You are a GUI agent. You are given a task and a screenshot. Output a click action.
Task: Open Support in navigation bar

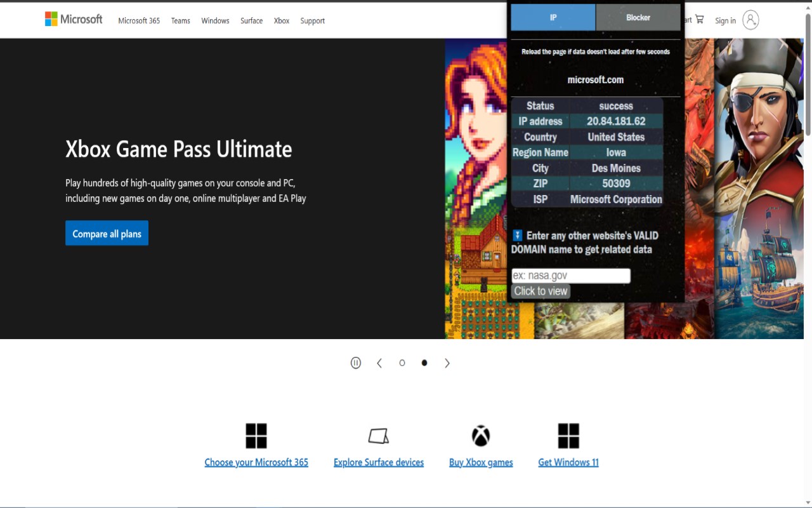click(313, 21)
